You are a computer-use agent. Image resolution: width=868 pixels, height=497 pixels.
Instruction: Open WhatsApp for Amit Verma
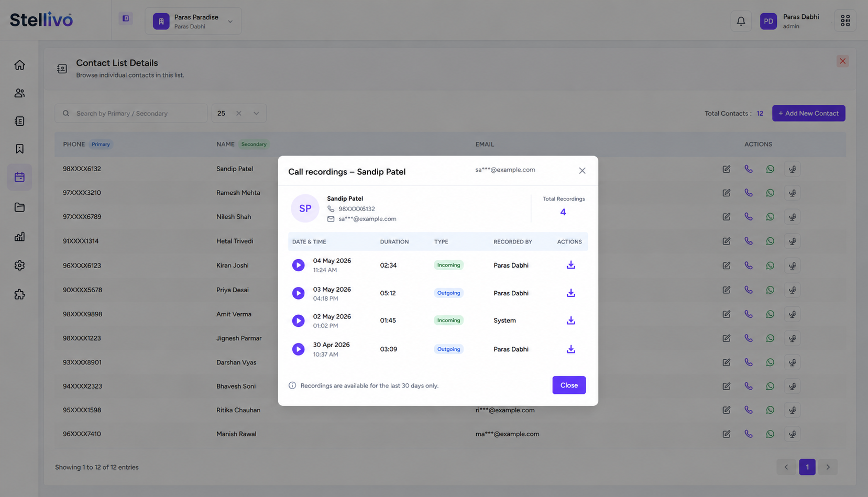[x=770, y=314]
